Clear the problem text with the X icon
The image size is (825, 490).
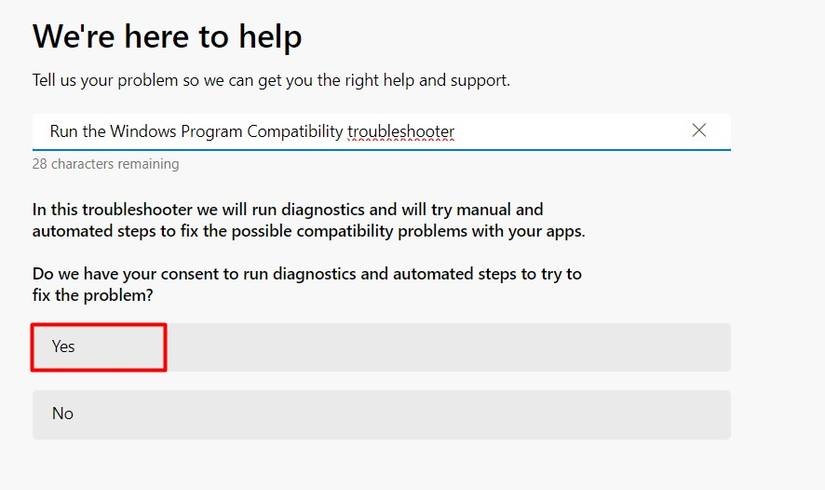(x=699, y=131)
